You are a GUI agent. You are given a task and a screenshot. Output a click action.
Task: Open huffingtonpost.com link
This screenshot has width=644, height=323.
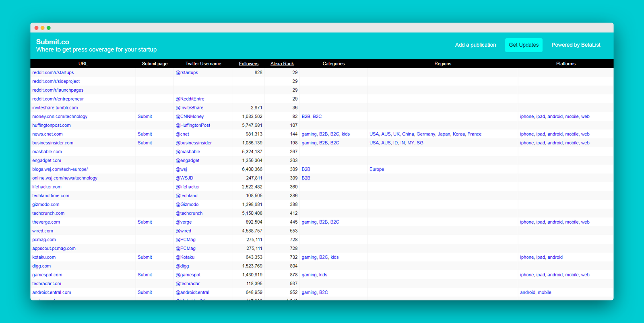tap(52, 125)
